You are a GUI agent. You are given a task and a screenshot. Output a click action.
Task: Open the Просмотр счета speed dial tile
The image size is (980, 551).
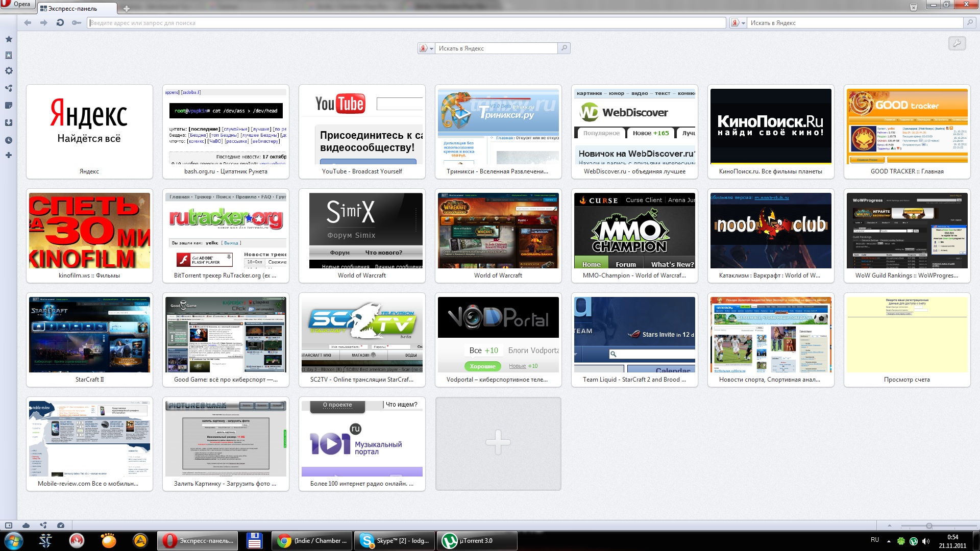[x=907, y=340]
